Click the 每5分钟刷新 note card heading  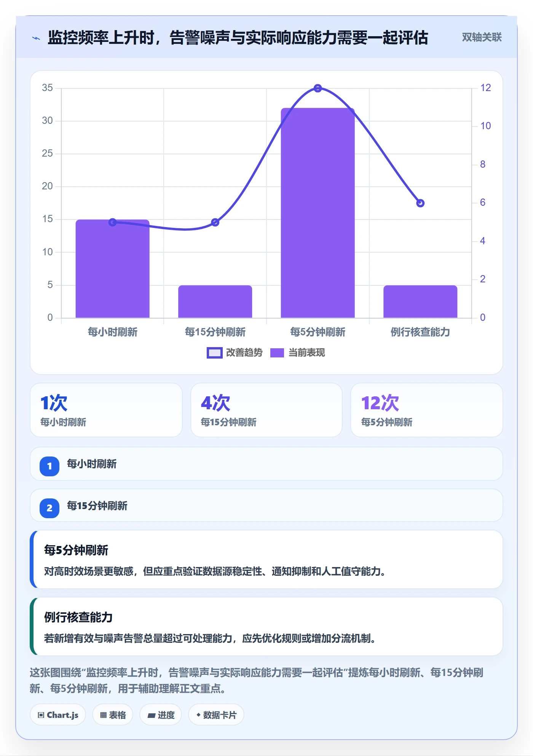pyautogui.click(x=76, y=550)
